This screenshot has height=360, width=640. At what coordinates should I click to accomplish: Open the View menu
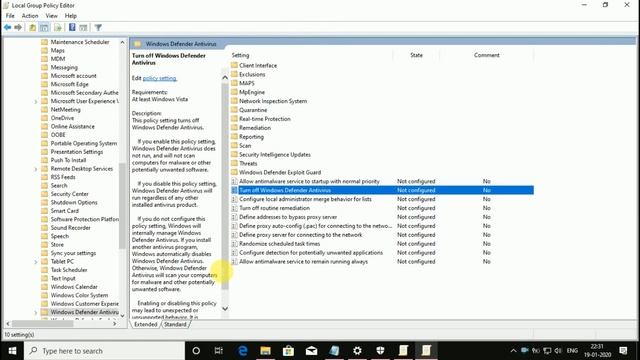pos(51,16)
